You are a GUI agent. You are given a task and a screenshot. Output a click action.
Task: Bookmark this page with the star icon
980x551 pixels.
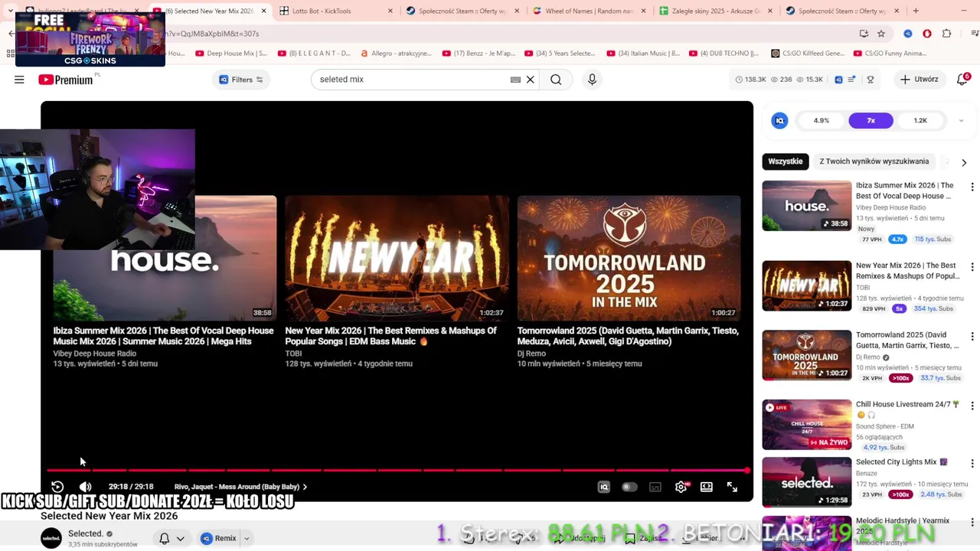pos(881,34)
